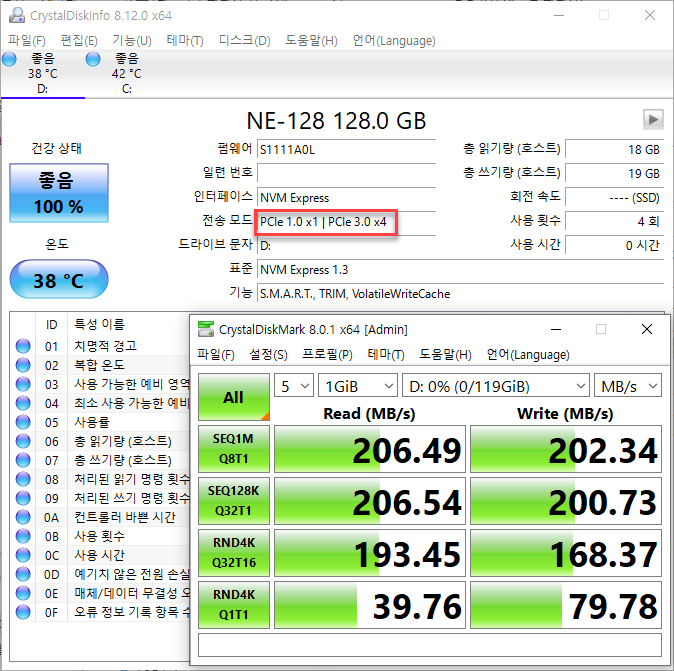Click status orb for attribute 06 총 읽기량

[x=23, y=441]
